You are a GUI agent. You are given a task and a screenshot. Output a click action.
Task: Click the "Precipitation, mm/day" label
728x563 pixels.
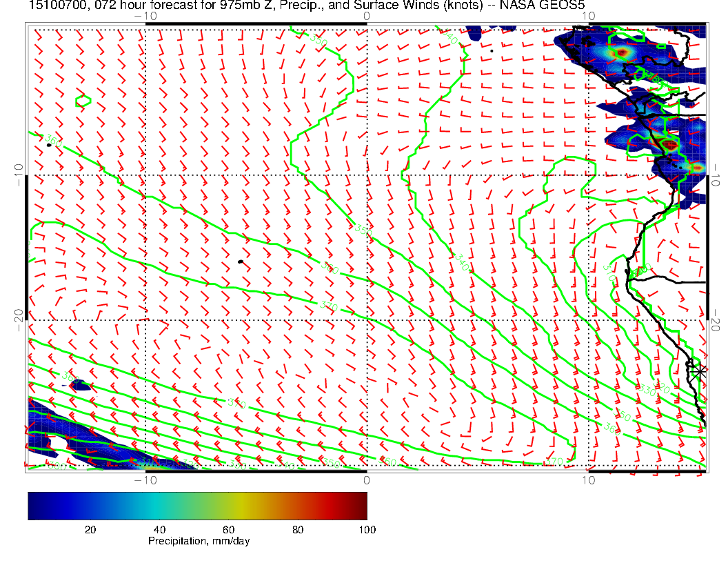199,542
